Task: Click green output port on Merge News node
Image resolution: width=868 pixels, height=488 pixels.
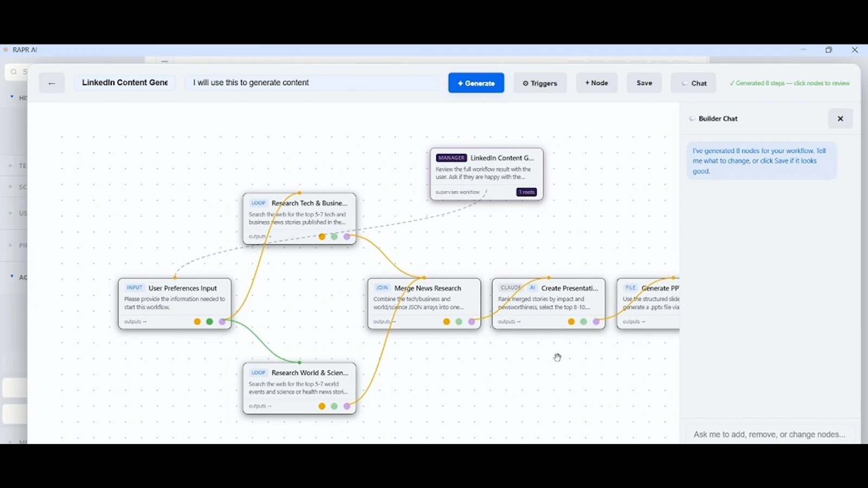Action: tap(459, 322)
